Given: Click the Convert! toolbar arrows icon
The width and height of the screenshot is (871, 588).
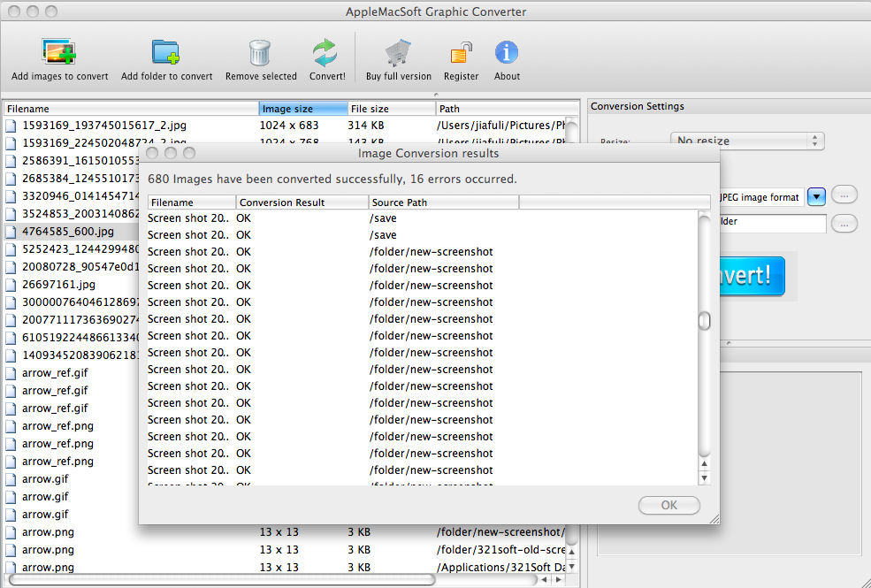Looking at the screenshot, I should coord(325,53).
